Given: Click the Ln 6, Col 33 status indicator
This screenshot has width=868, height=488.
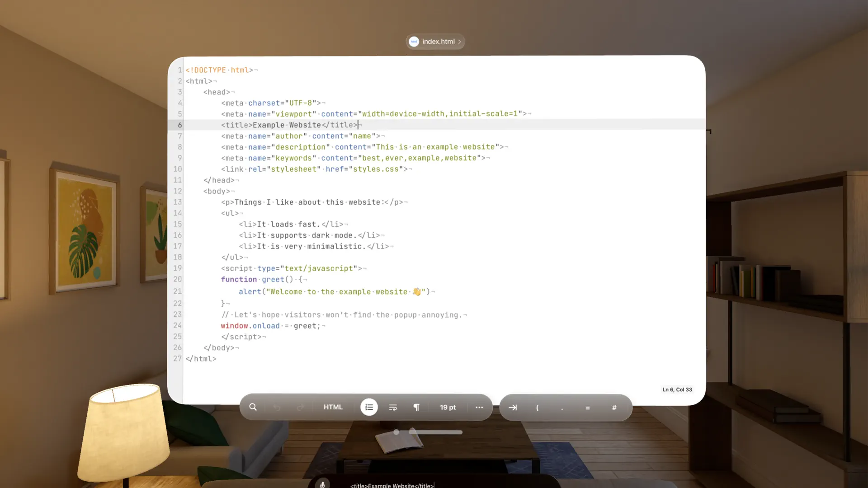Looking at the screenshot, I should point(677,389).
